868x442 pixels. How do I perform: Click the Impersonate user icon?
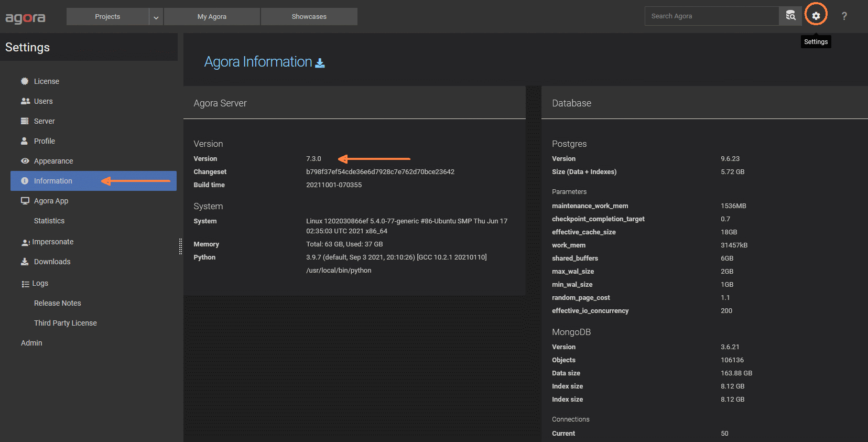pos(25,242)
